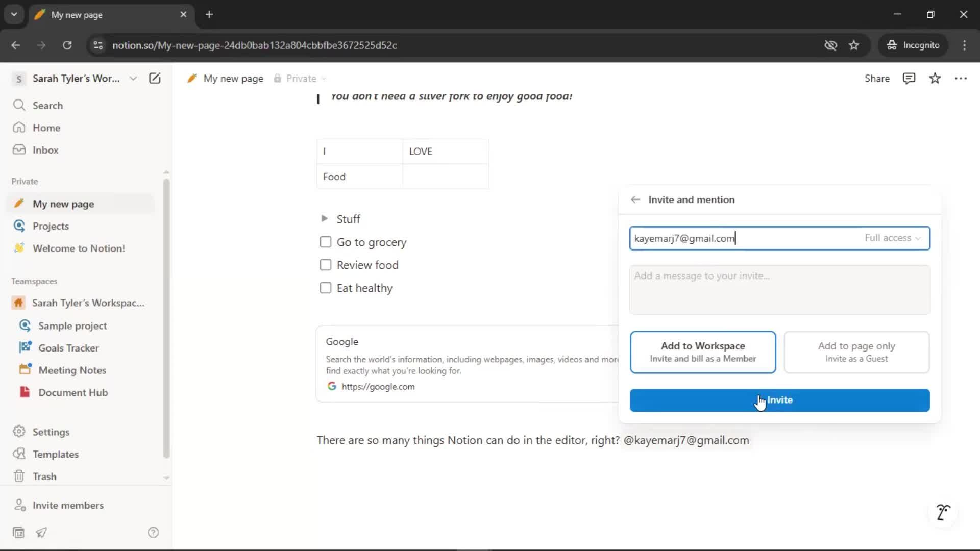This screenshot has height=551, width=980.
Task: Select Add to Workspace option
Action: point(703,352)
